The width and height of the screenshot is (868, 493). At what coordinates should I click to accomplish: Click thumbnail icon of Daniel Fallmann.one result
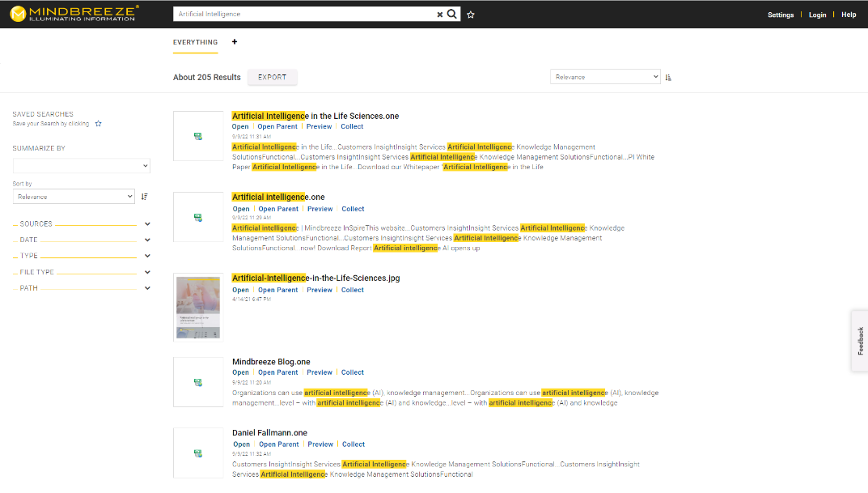click(x=198, y=453)
